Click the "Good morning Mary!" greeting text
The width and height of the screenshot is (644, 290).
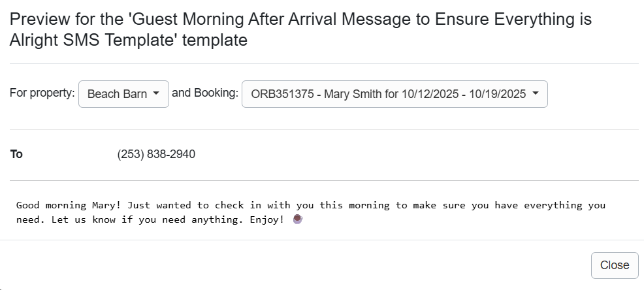67,205
